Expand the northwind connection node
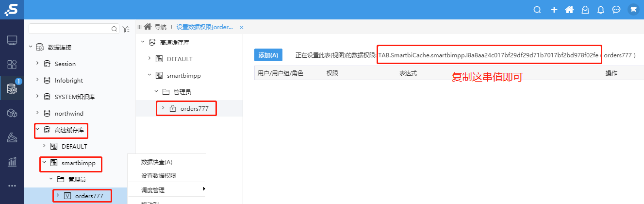Screen dimensions: 644x204 [x=37, y=113]
